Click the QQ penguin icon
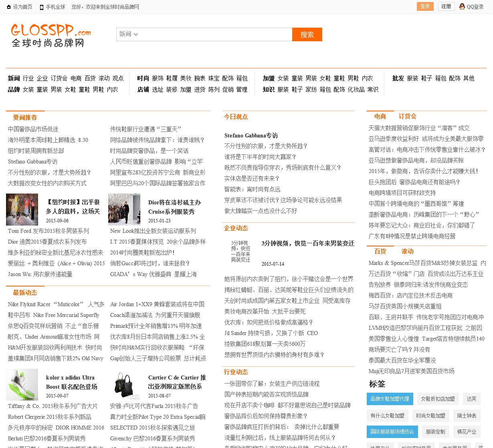This screenshot has width=493, height=448. tap(462, 6)
